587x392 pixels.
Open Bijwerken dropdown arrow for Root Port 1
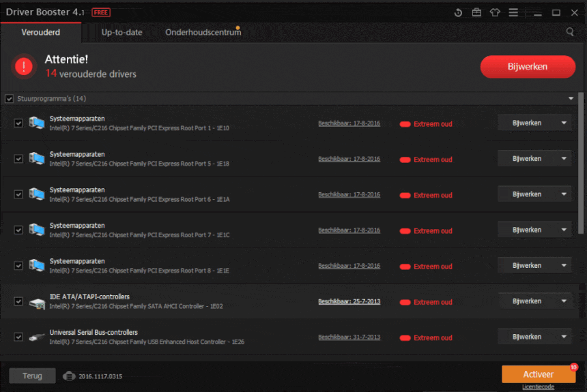(564, 123)
